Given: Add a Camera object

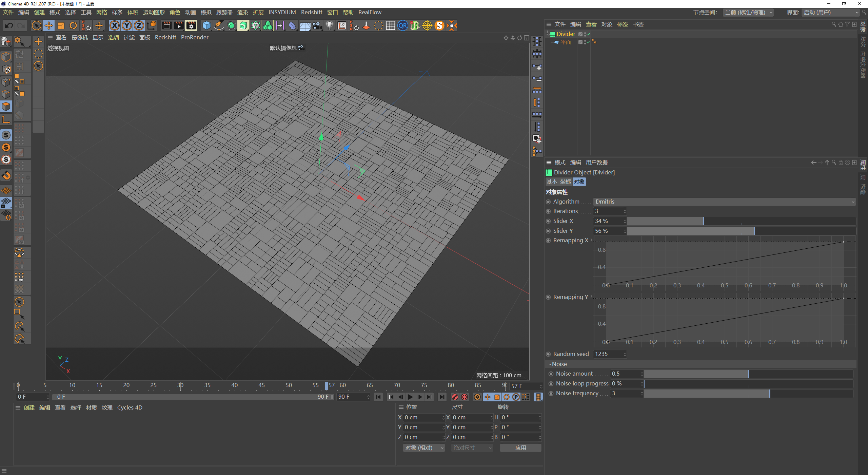Looking at the screenshot, I should 317,25.
